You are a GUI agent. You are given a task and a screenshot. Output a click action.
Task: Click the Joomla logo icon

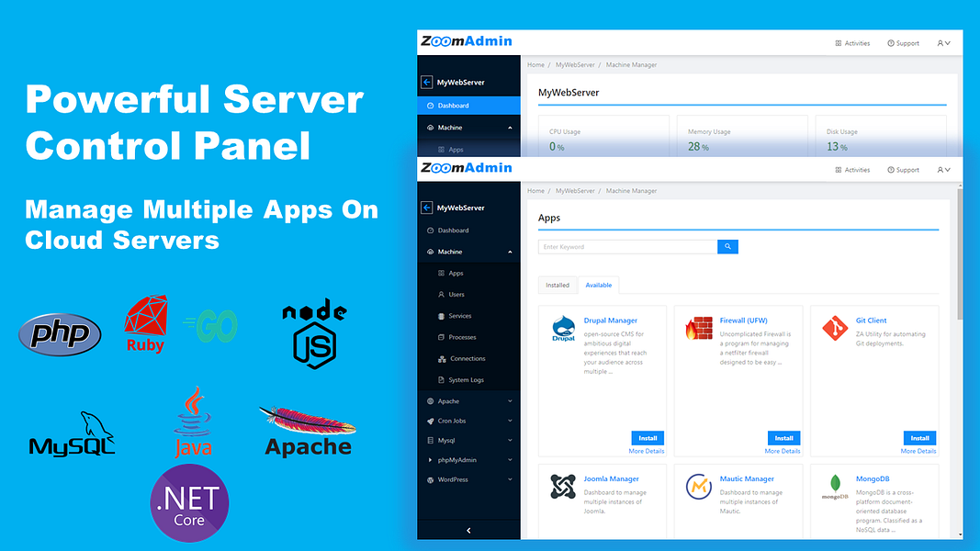(562, 487)
